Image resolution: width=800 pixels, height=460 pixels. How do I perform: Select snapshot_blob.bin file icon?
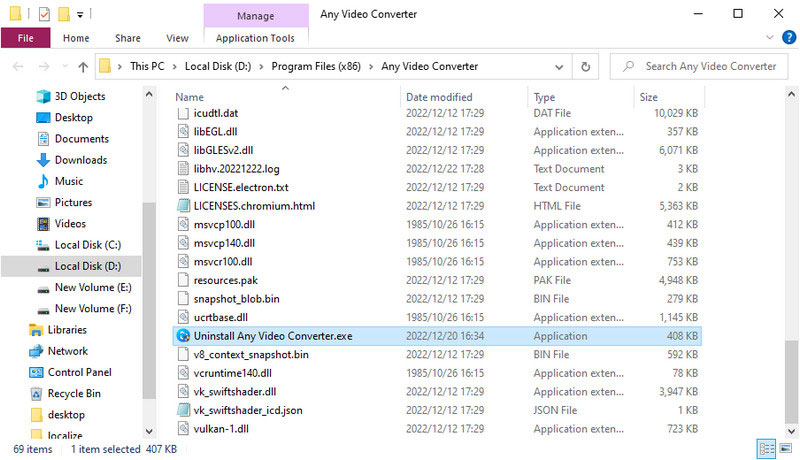pos(183,299)
